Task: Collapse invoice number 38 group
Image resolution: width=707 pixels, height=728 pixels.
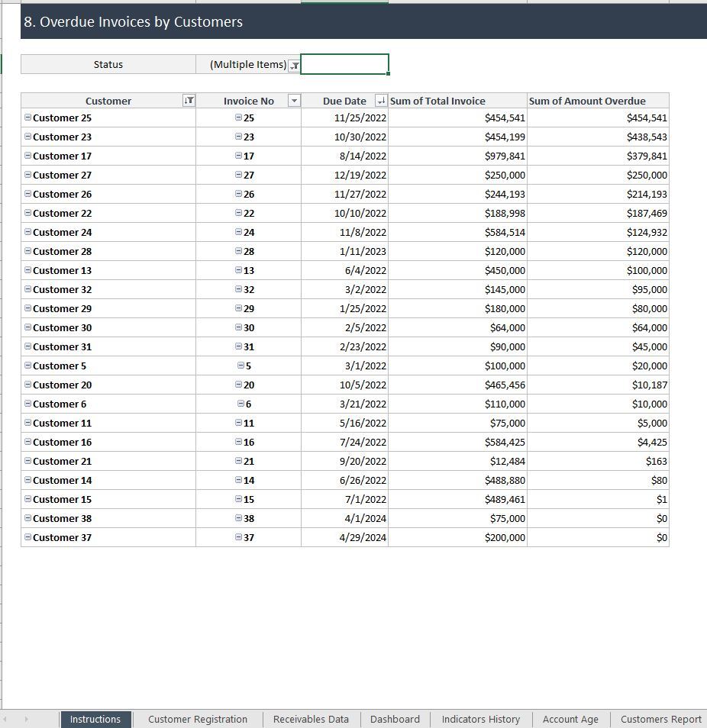Action: 238,517
